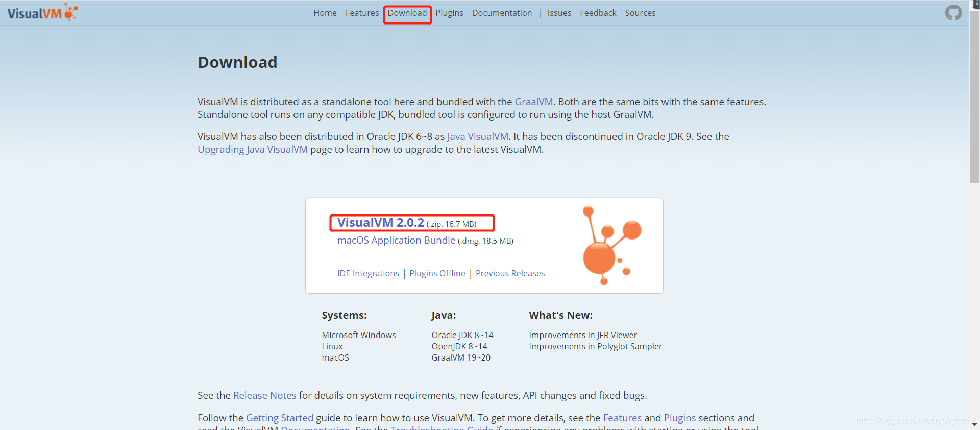Click the 'Systems:' heading
This screenshot has width=980, height=430.
click(344, 315)
